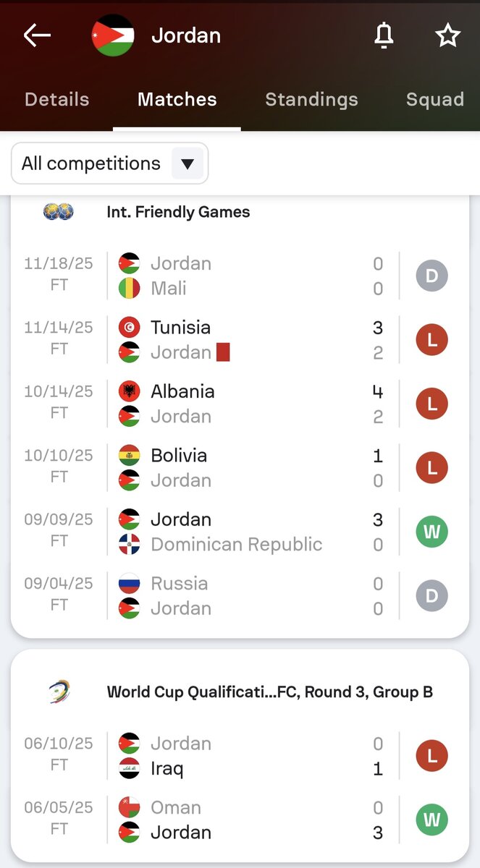Tap the Jordan flag team logo
Screen dimensions: 480x868
click(x=113, y=35)
